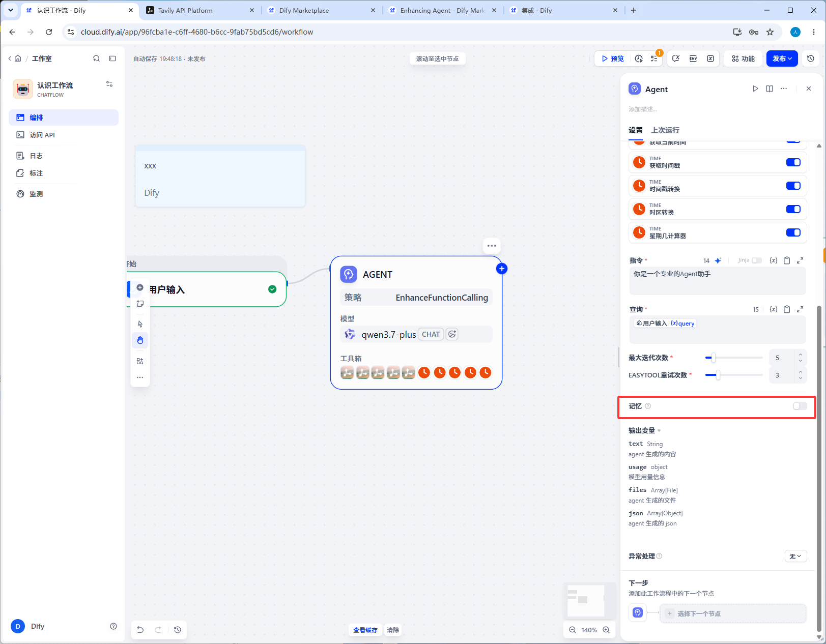The height and width of the screenshot is (644, 826).
Task: Copy the 指令 prompt text
Action: tap(787, 260)
